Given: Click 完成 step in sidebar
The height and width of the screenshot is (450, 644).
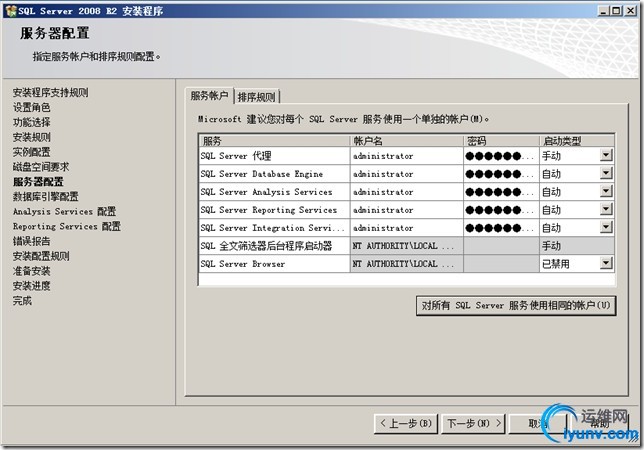Looking at the screenshot, I should point(22,301).
